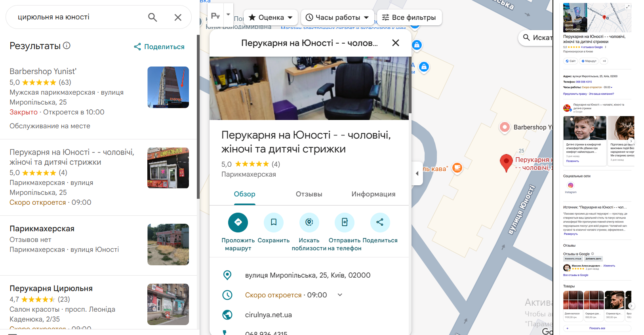Switch to the Отзывы tab
Image resolution: width=644 pixels, height=335 pixels.
[309, 194]
